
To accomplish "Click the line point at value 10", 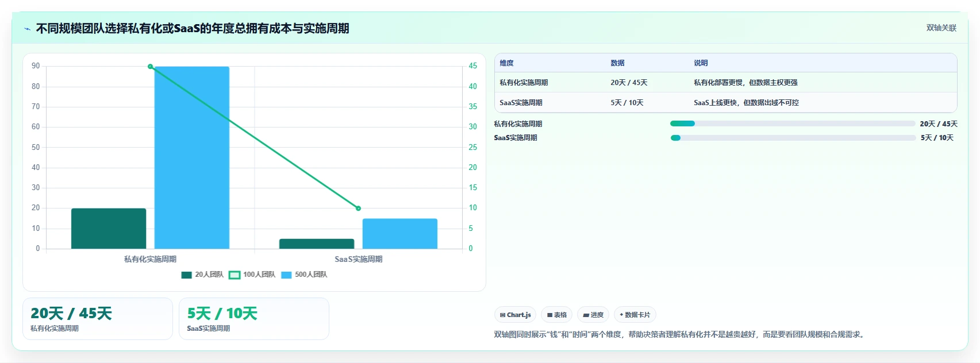I will [x=358, y=208].
